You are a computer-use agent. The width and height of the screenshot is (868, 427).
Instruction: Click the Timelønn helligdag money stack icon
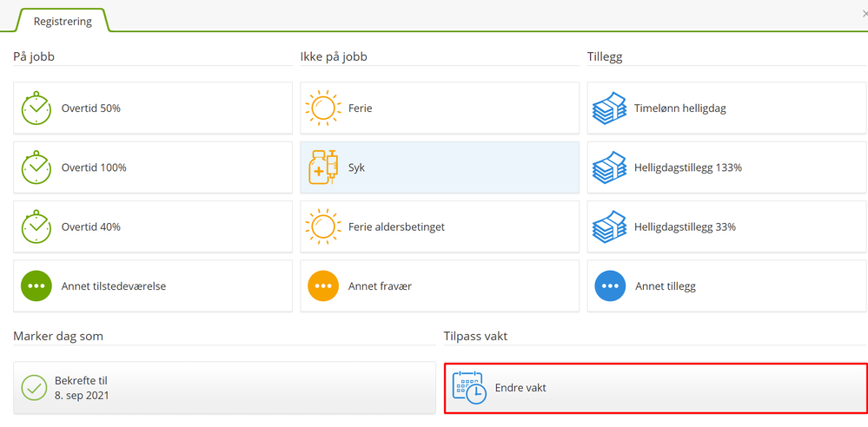[610, 108]
